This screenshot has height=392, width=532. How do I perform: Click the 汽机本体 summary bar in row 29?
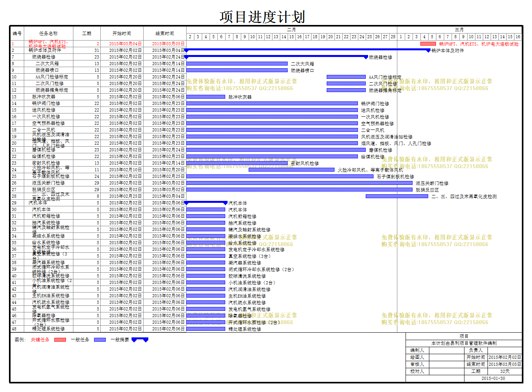pyautogui.click(x=206, y=202)
